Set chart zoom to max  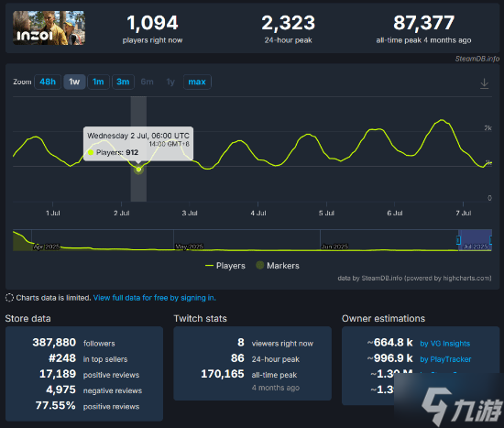[x=197, y=82]
